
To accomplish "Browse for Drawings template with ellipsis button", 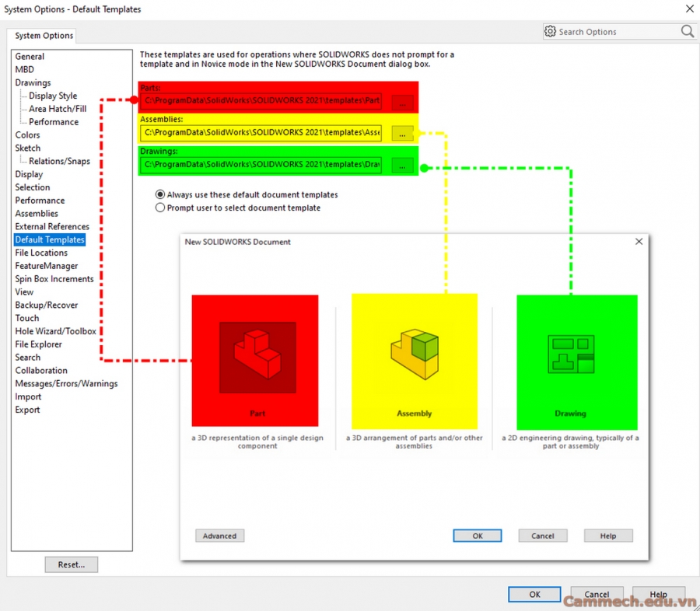I will coord(402,166).
